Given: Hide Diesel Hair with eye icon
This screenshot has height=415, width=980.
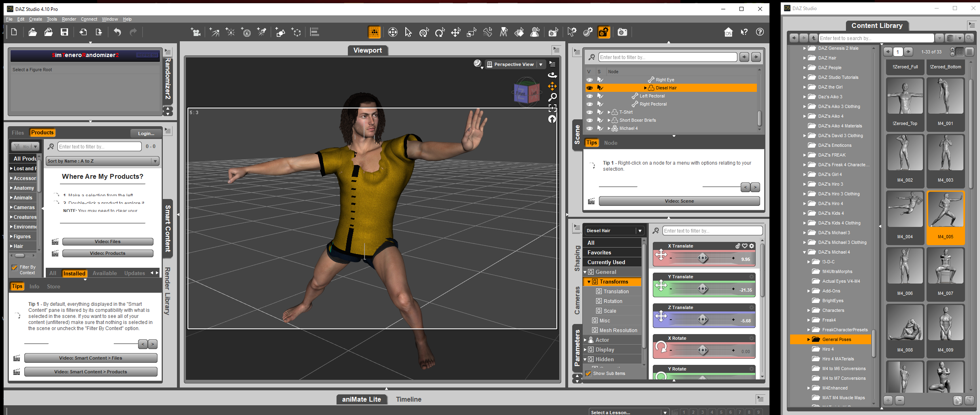Looking at the screenshot, I should (x=590, y=88).
